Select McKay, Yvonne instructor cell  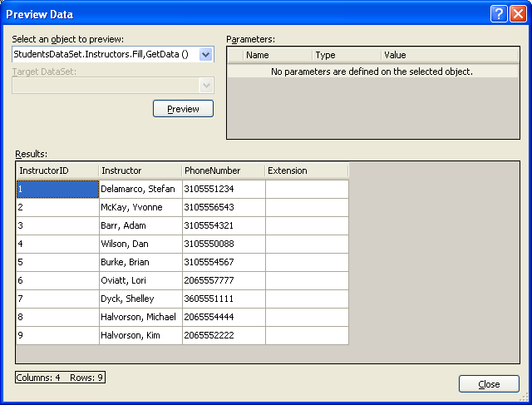pyautogui.click(x=140, y=207)
